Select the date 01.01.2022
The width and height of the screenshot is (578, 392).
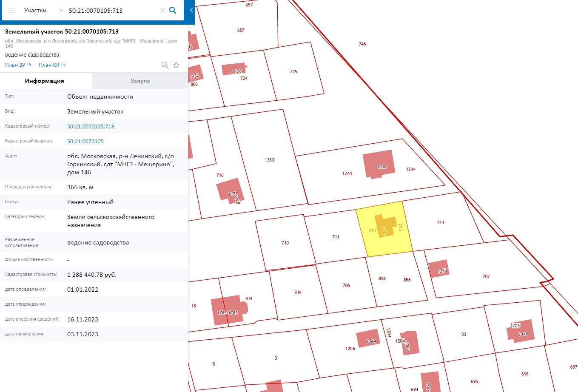click(83, 290)
